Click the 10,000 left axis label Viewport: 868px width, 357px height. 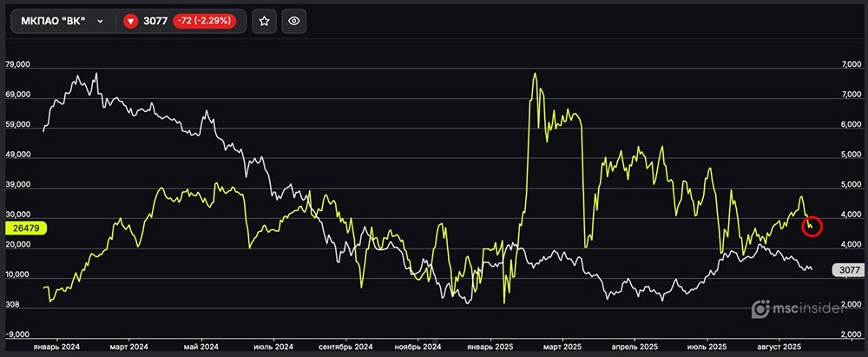click(18, 275)
